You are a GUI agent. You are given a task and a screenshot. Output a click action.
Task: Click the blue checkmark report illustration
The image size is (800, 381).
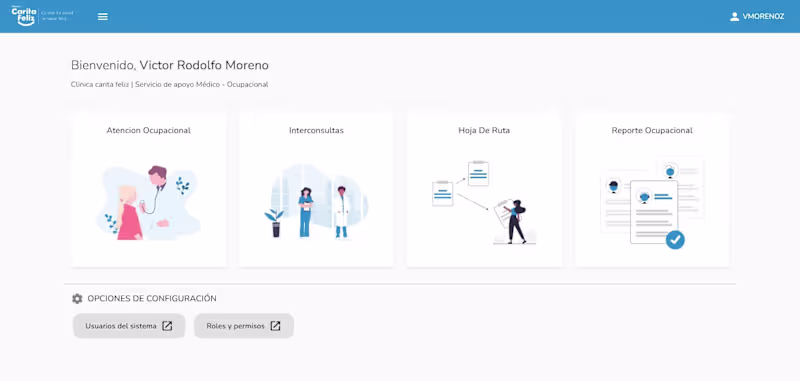point(652,204)
